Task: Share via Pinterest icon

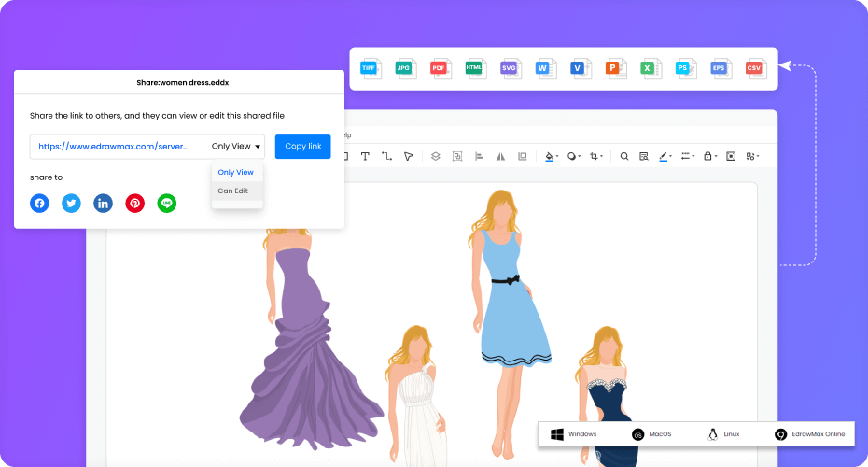Action: (135, 204)
